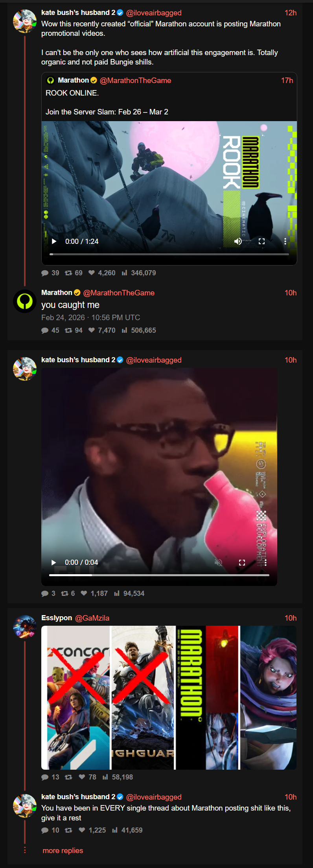Viewport: 313px width, 868px height.
Task: Unmute the drinking meme video
Action: 218,562
